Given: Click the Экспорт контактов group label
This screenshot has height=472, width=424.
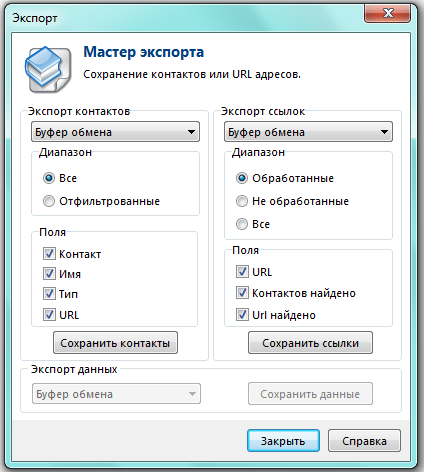Looking at the screenshot, I should pos(79,111).
